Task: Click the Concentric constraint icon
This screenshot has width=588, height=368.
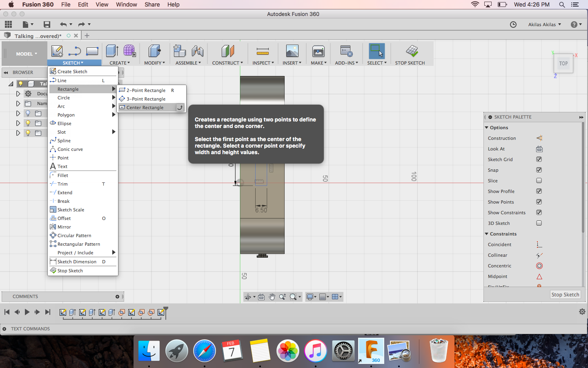Action: [x=539, y=266]
